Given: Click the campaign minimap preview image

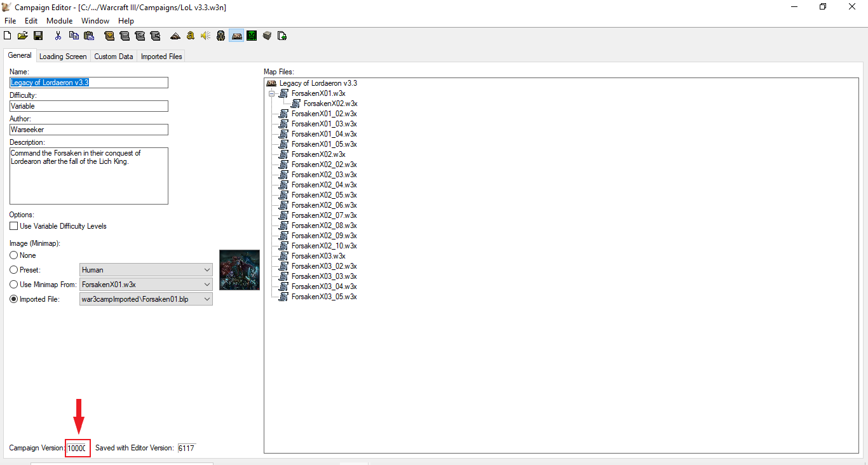Looking at the screenshot, I should coord(240,270).
